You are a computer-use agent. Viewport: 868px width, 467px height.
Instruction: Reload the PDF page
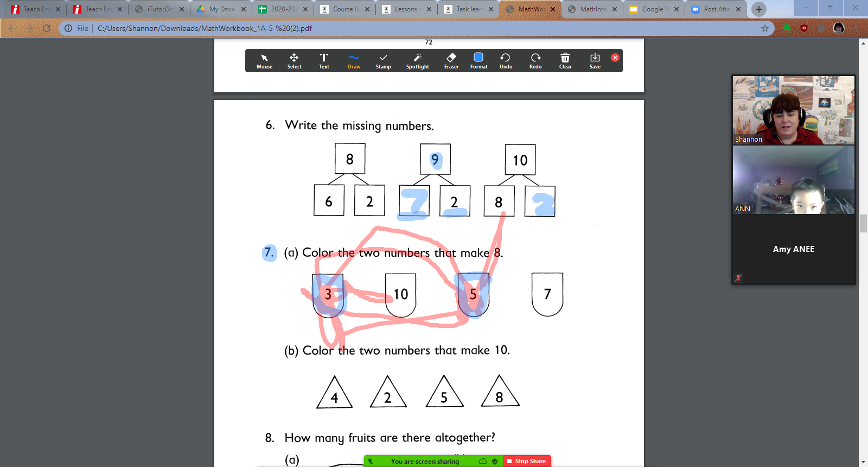click(47, 28)
